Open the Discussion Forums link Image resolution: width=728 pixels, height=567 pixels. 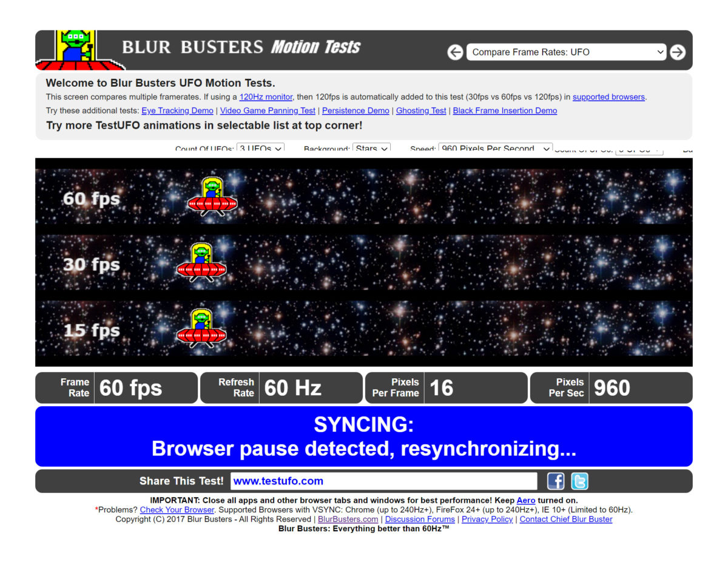coord(420,519)
